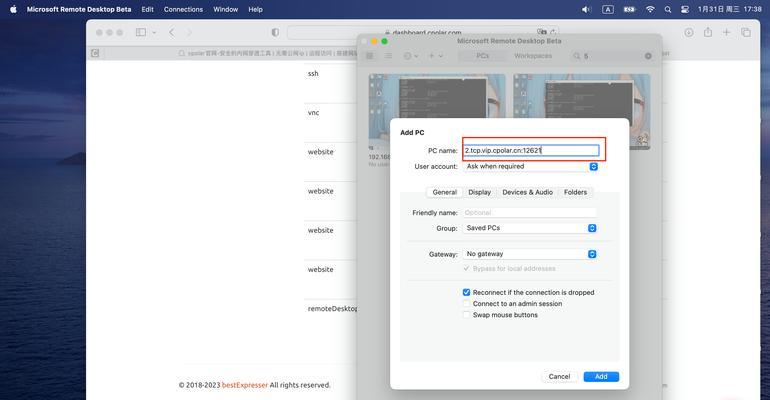Open bestExpresser link in footer
This screenshot has width=770, height=400.
click(245, 385)
